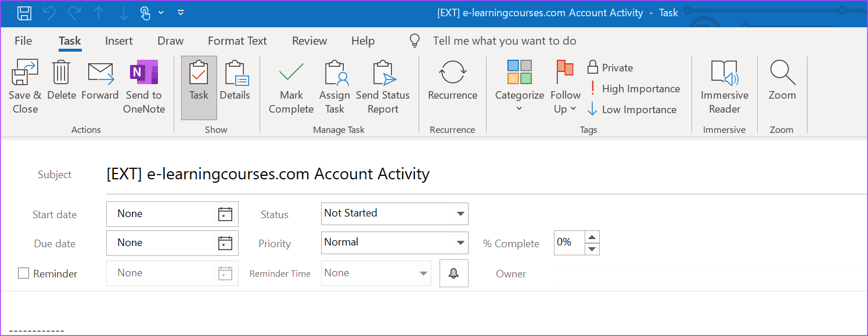Go to next item with down arrow
Screen dimensions: 868x336
[x=123, y=13]
